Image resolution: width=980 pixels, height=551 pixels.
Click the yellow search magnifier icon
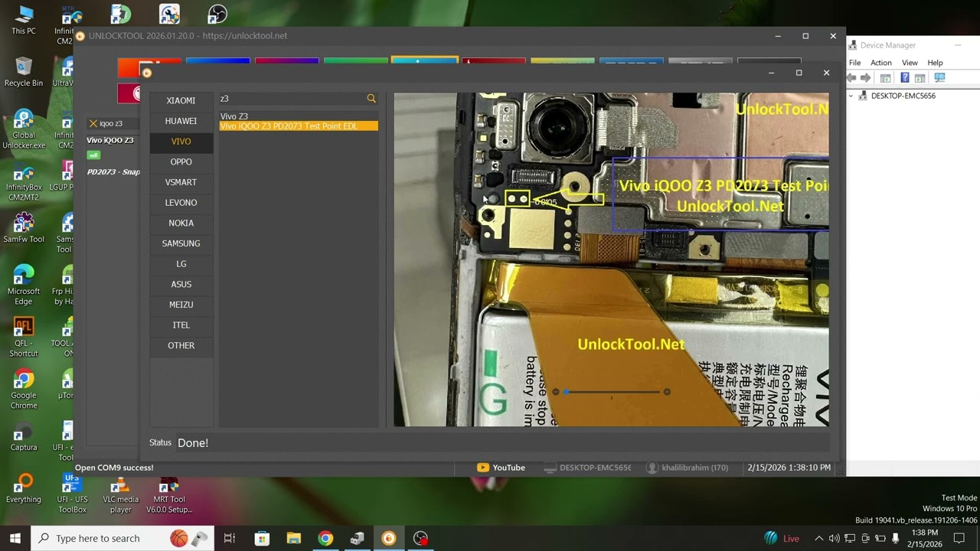pos(371,99)
